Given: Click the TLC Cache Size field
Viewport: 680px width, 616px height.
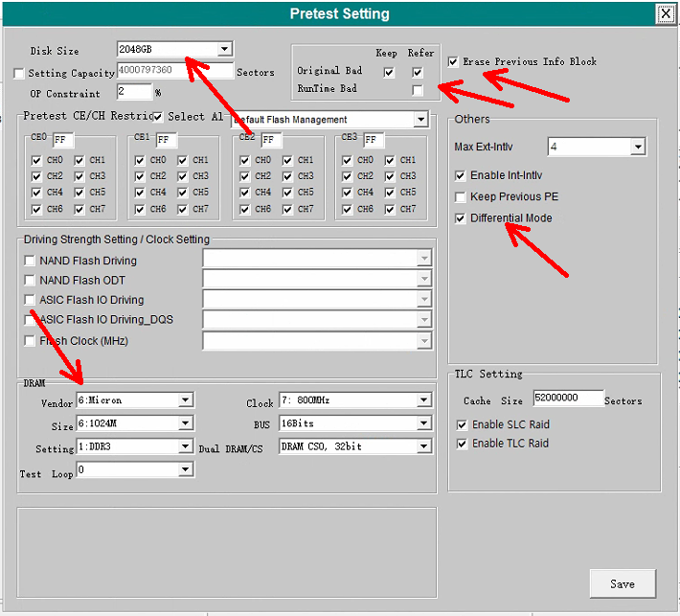Looking at the screenshot, I should 568,398.
